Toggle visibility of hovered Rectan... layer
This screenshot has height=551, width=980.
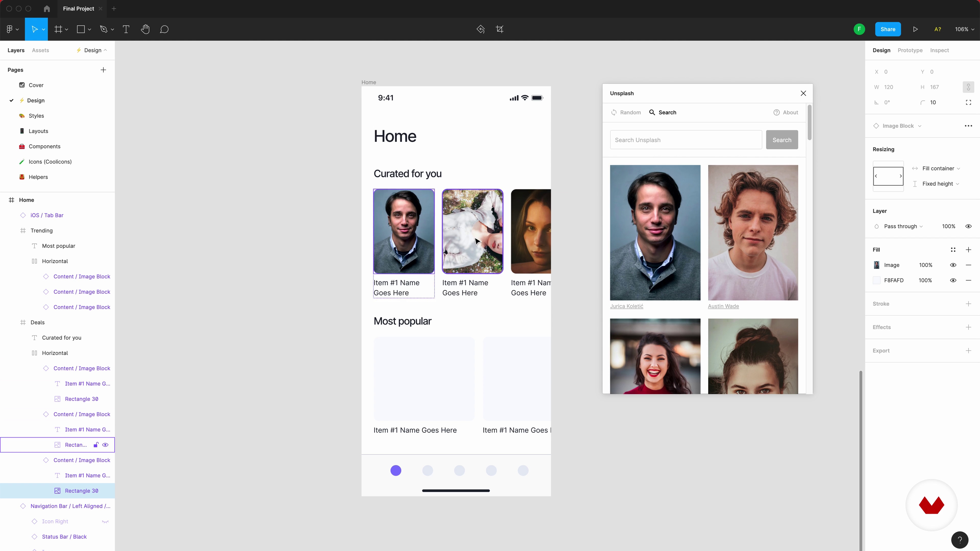[105, 445]
